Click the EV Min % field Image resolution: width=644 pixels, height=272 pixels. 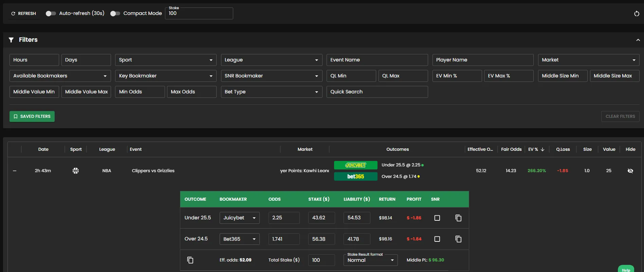click(457, 76)
